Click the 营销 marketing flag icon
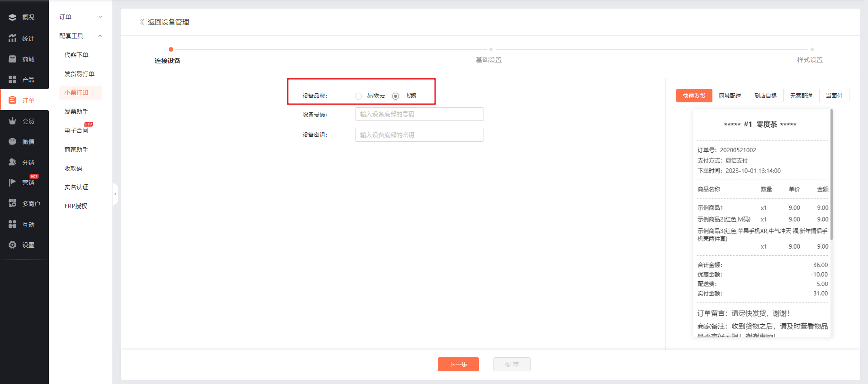 (x=13, y=182)
